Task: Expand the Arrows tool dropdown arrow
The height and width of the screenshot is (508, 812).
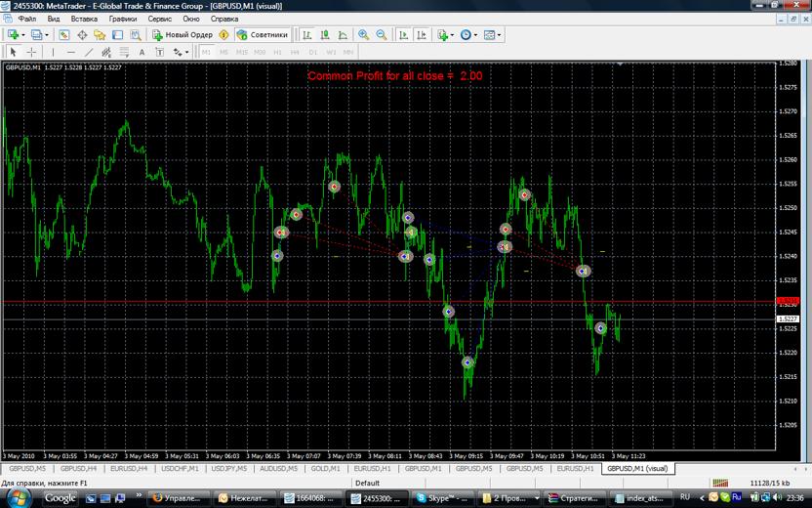Action: coord(187,53)
